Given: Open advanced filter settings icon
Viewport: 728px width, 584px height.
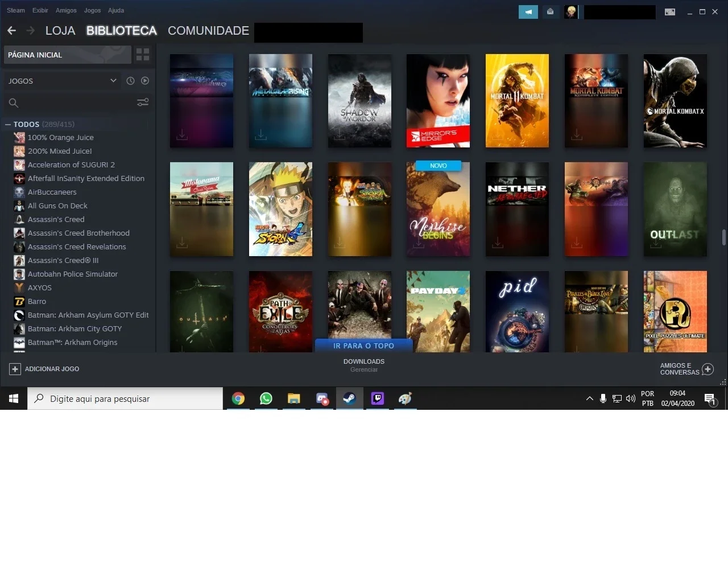Looking at the screenshot, I should click(x=143, y=102).
